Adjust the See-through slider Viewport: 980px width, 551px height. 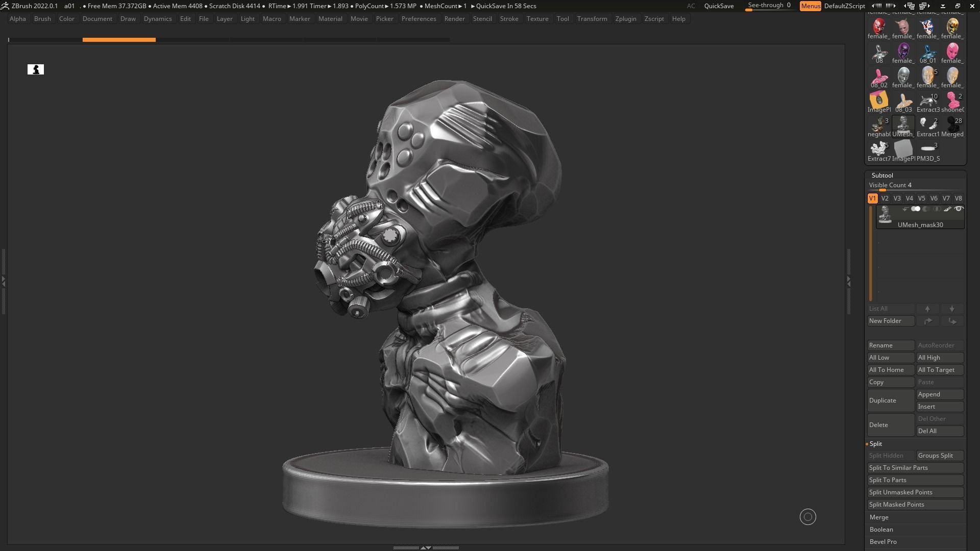771,6
